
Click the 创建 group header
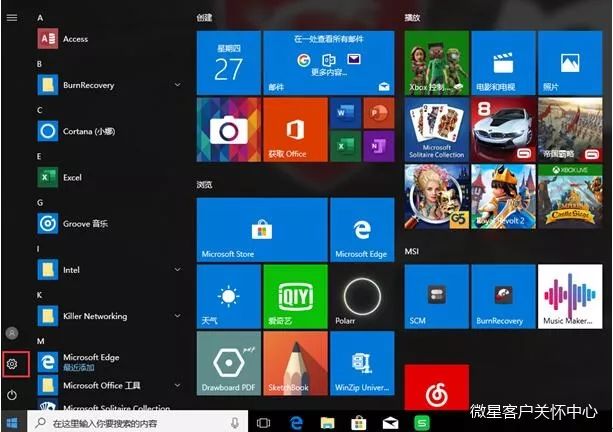204,18
